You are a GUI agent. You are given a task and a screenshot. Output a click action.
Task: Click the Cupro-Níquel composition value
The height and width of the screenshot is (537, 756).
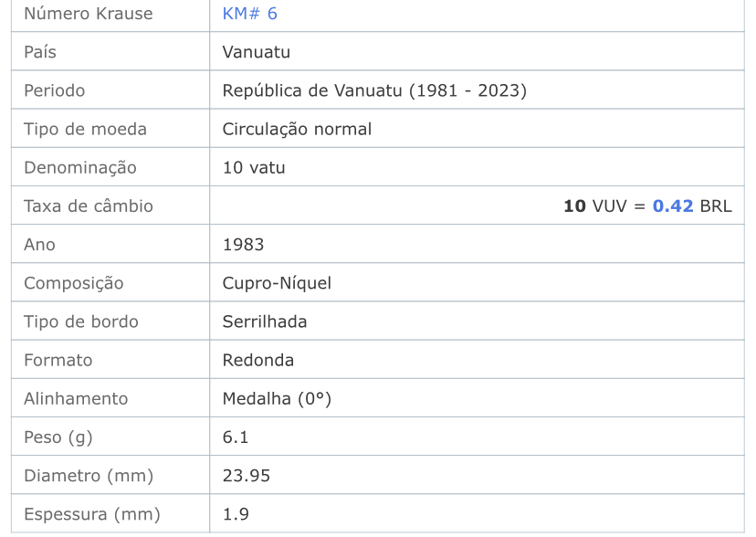point(277,283)
